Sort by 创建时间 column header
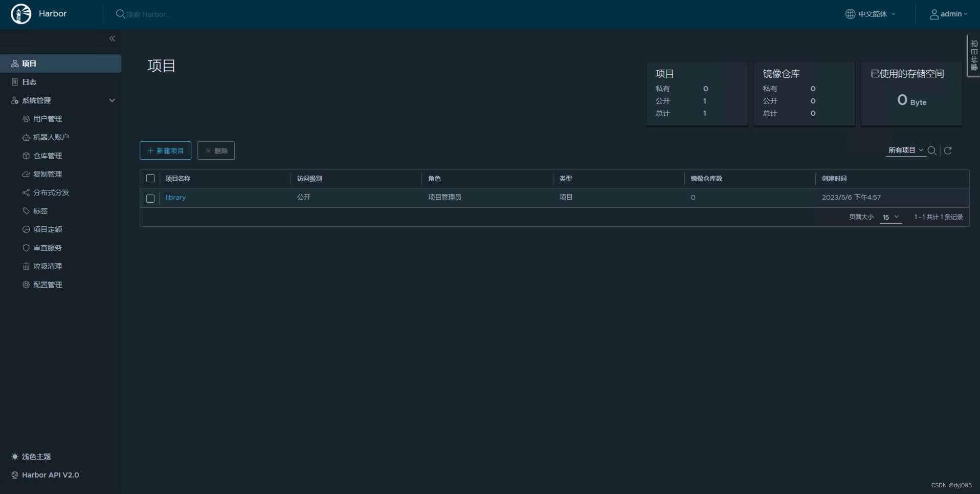 834,179
